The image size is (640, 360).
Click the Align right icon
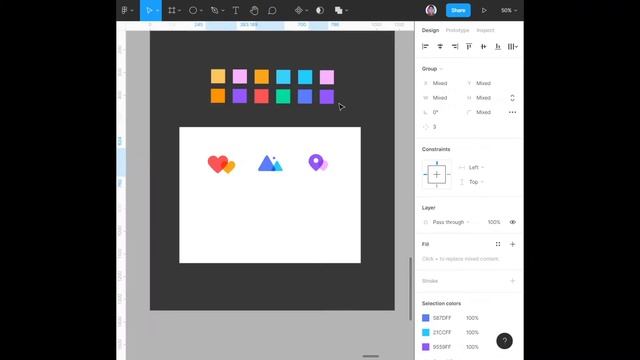point(455,47)
